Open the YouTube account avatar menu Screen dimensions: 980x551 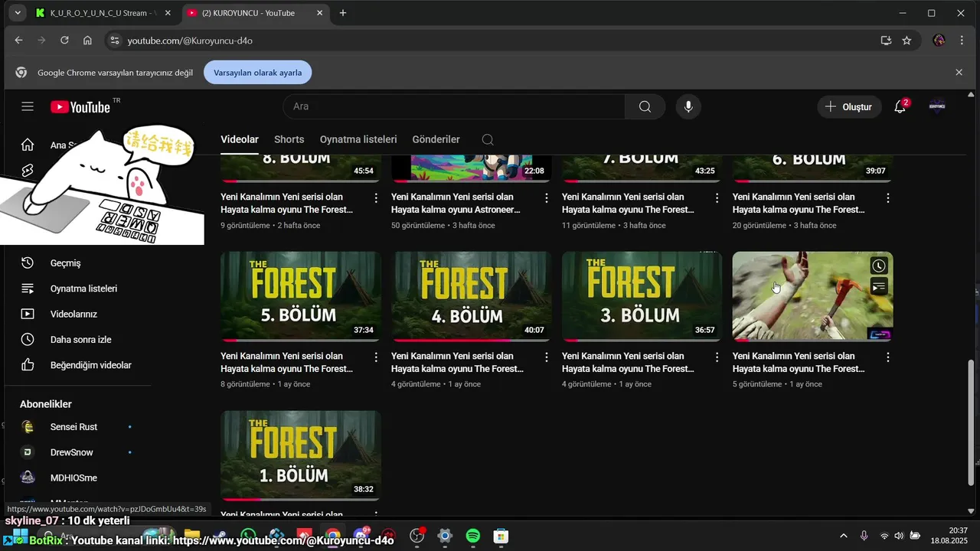[937, 106]
